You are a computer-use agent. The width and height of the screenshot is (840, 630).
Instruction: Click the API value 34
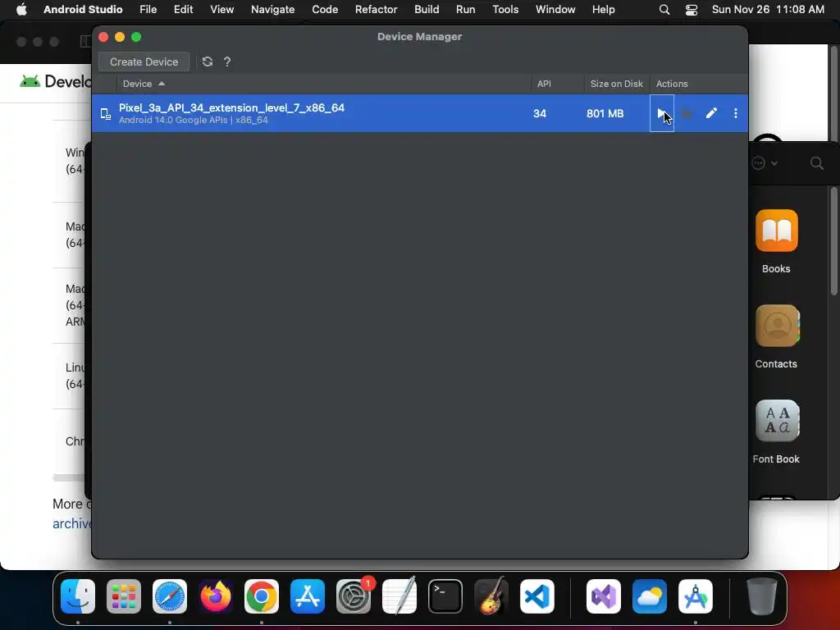point(540,113)
